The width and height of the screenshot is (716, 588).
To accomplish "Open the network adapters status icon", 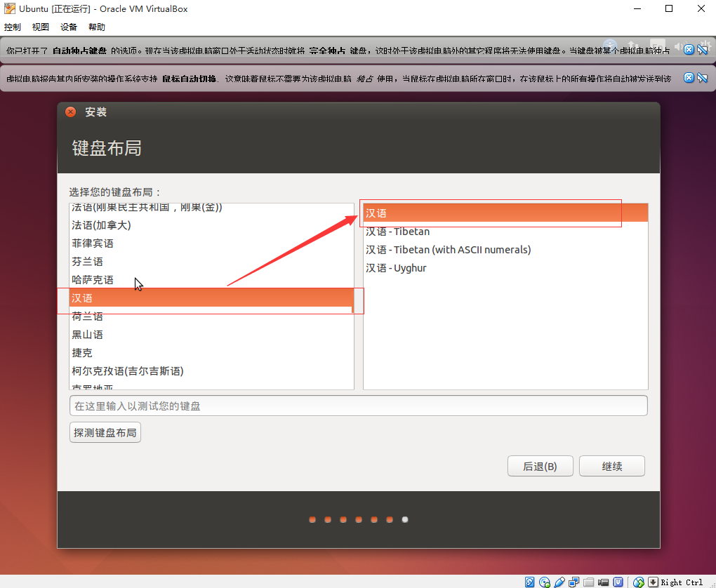I will coord(574,582).
